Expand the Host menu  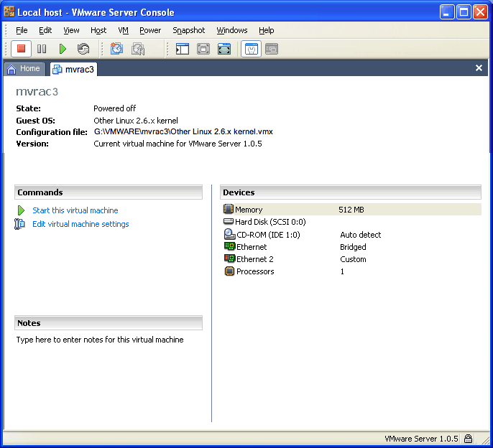(x=98, y=30)
